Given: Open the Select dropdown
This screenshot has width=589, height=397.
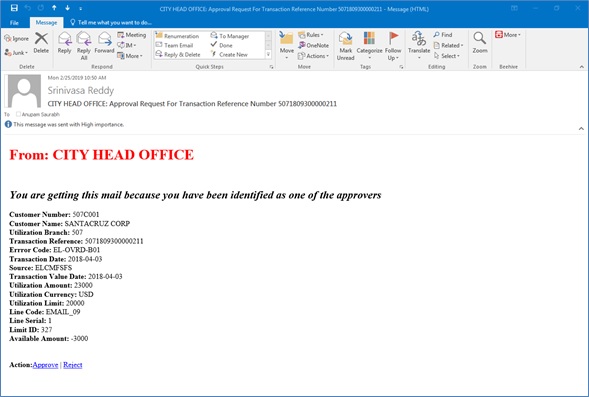Looking at the screenshot, I should (447, 56).
